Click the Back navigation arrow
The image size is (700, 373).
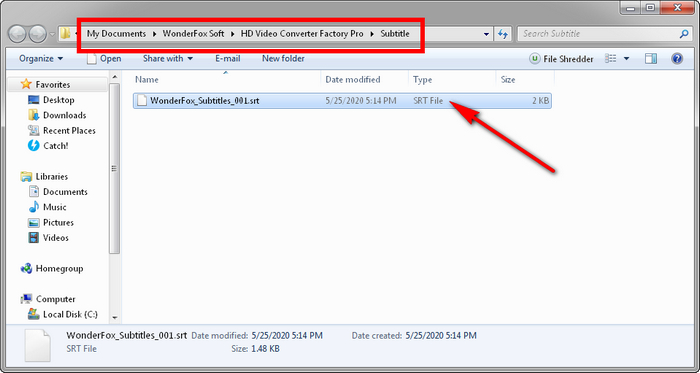tap(17, 34)
